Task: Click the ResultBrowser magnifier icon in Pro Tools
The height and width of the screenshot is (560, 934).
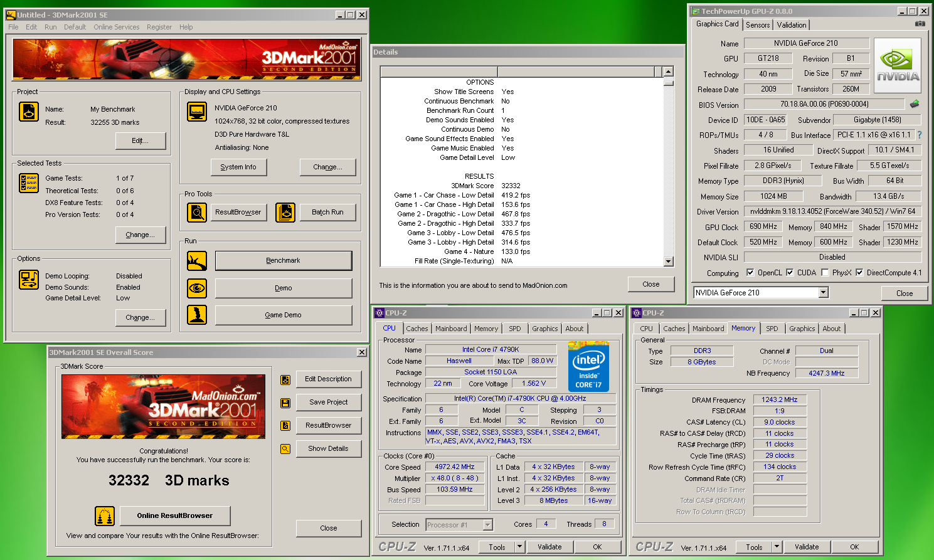Action: tap(197, 212)
